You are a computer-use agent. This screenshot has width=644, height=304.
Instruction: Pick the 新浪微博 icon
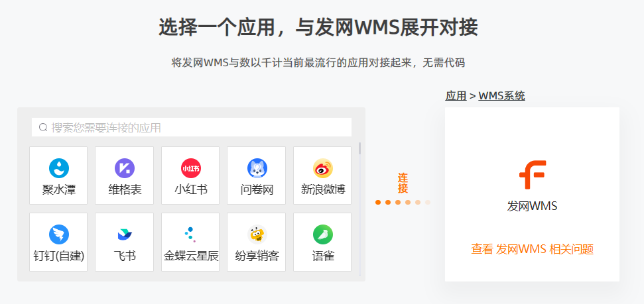323,168
